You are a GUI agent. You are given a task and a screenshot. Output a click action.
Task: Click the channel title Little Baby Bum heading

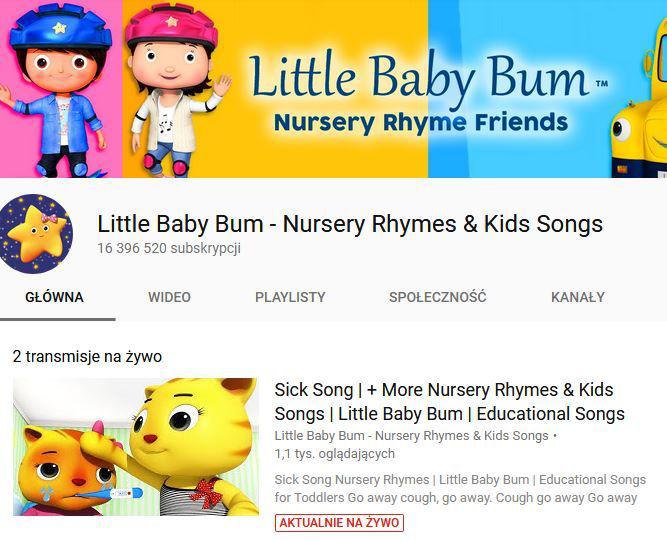click(350, 224)
